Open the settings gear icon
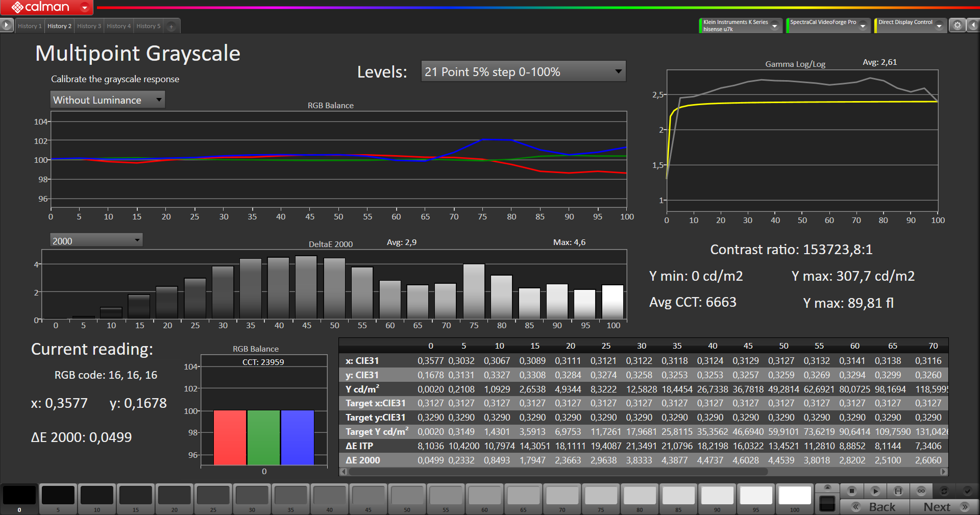Viewport: 980px width, 515px height. (x=958, y=26)
